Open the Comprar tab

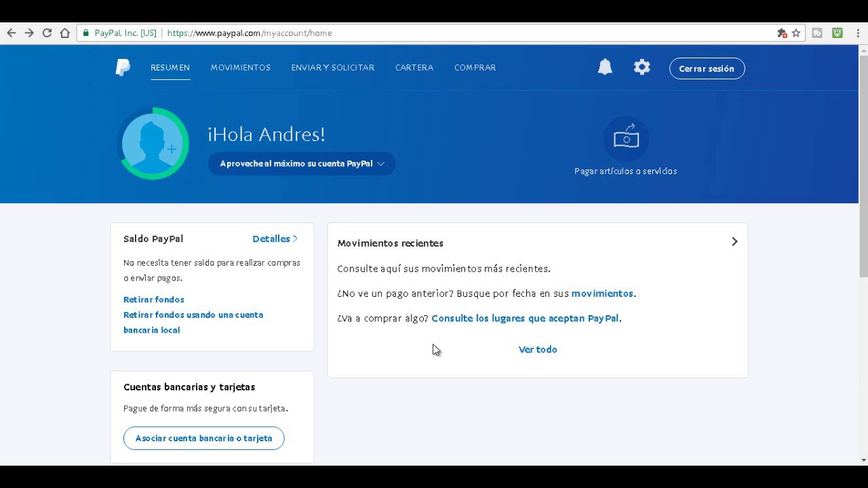(x=475, y=68)
